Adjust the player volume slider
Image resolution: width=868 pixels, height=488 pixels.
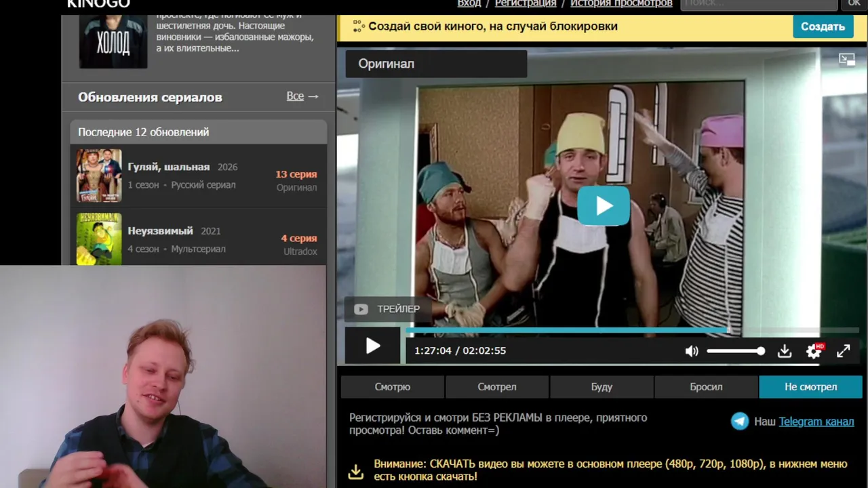pyautogui.click(x=736, y=350)
